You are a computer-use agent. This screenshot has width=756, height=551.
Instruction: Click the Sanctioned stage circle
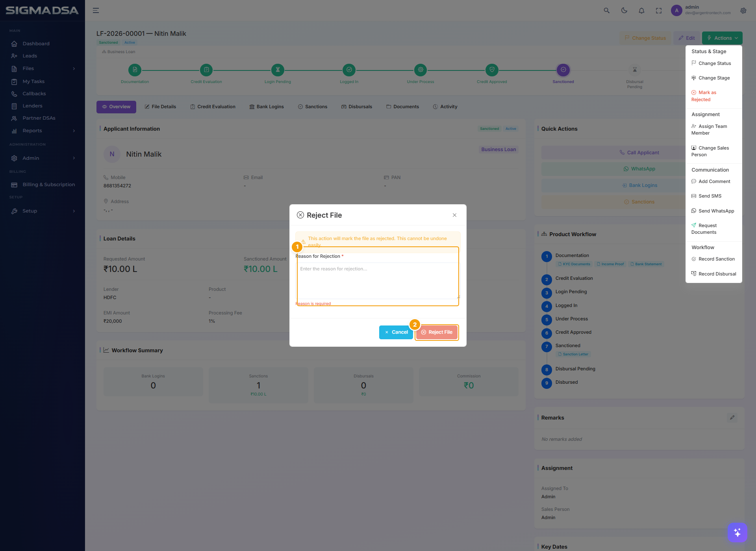(x=563, y=70)
